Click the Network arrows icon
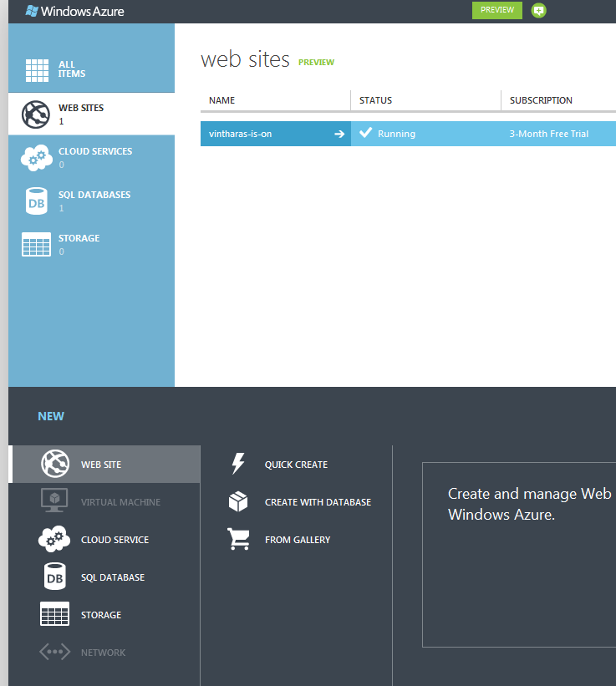This screenshot has height=686, width=616. (x=54, y=652)
